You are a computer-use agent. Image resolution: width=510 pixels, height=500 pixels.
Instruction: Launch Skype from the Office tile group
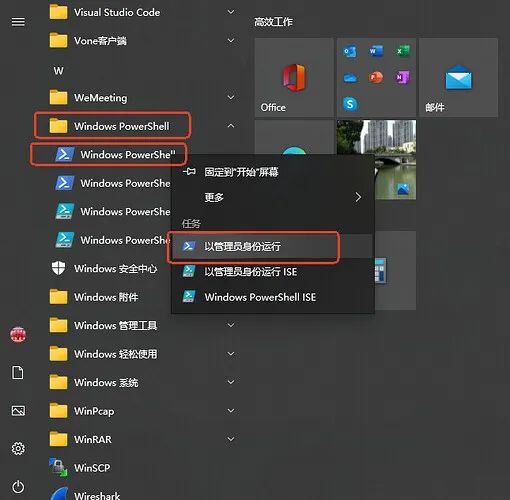[350, 104]
